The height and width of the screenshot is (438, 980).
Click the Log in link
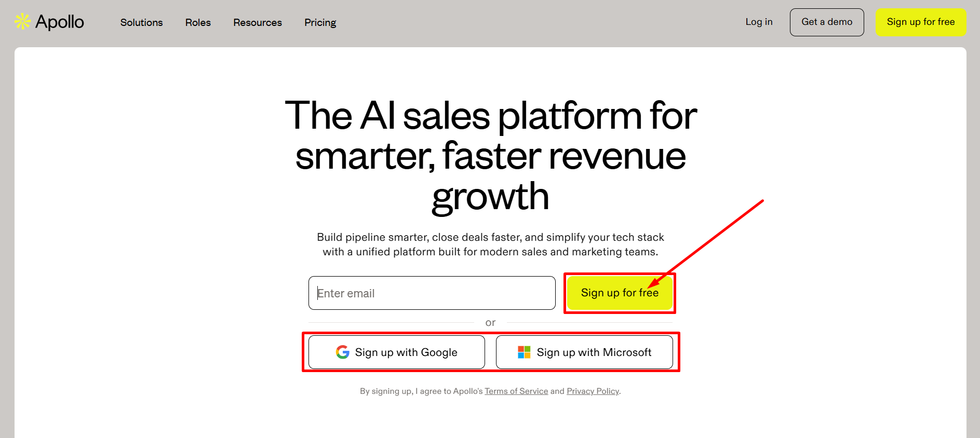tap(759, 22)
